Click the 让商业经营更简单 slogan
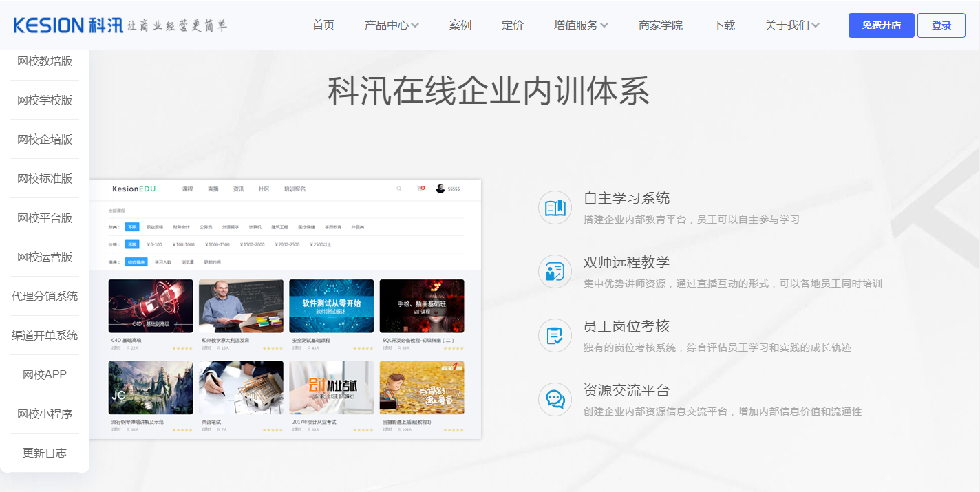The height and width of the screenshot is (492, 980). [177, 26]
